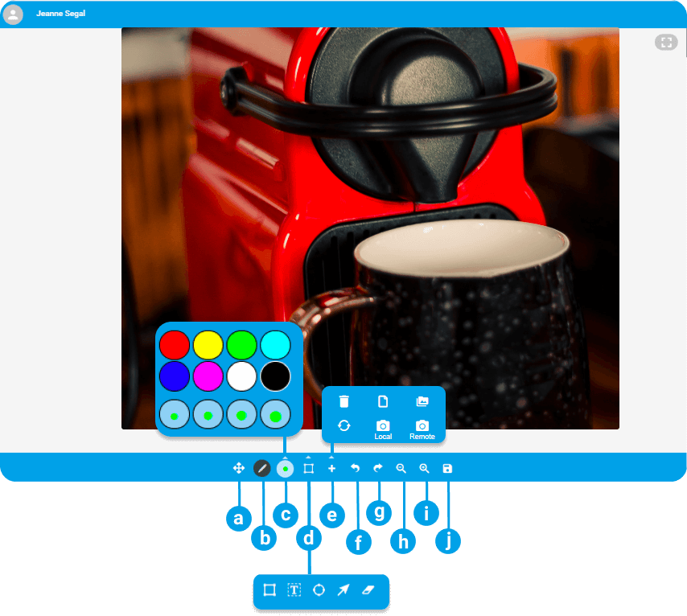Click the name Jeanne Segal

pos(61,14)
